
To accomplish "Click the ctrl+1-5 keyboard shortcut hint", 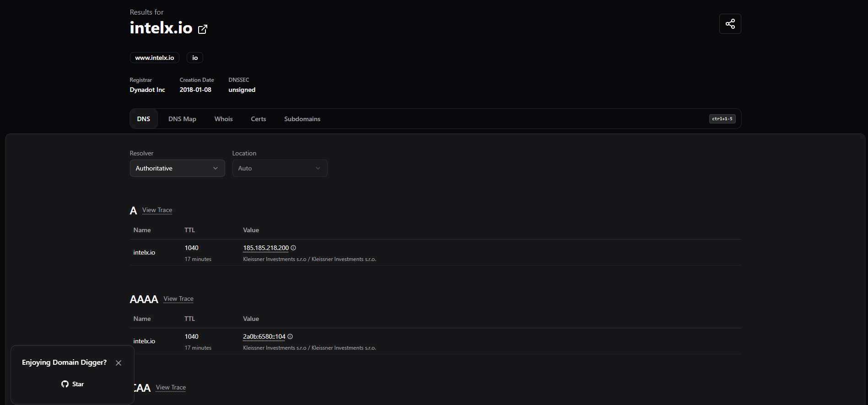I will pos(722,119).
